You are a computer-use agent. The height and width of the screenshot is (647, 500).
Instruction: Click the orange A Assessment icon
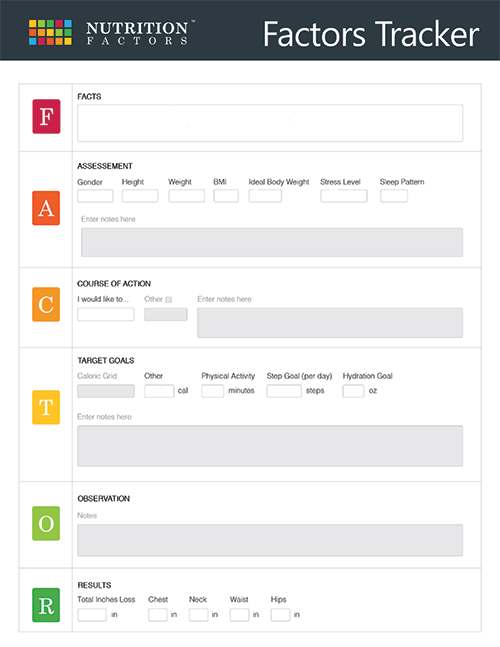[x=46, y=208]
